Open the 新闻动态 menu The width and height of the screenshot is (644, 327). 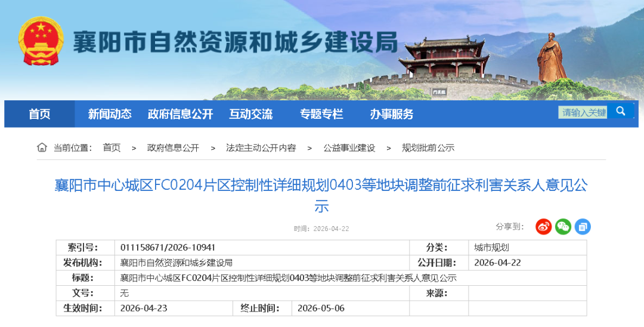(x=110, y=114)
